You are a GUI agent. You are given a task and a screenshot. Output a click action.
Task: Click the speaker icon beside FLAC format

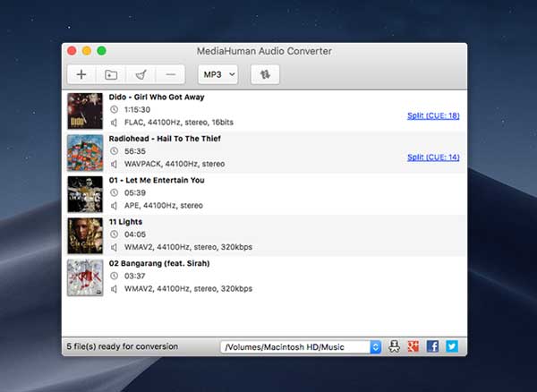coord(114,123)
